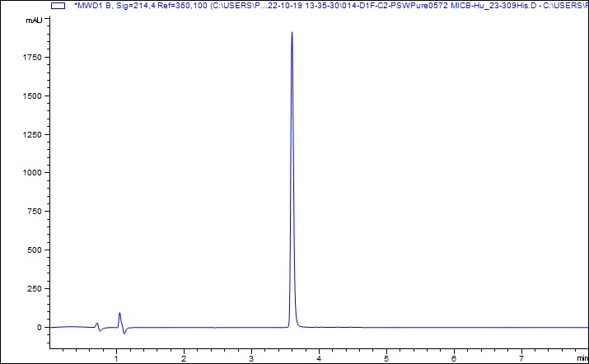This screenshot has width=589, height=364.
Task: Click the 1000 y-axis tick label
Action: coord(34,173)
